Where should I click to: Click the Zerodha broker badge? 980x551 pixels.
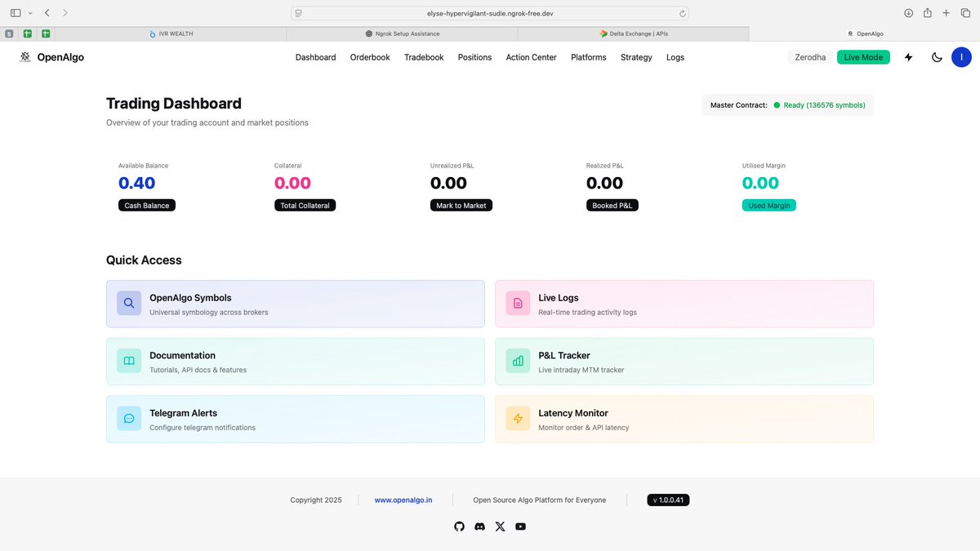pos(810,57)
